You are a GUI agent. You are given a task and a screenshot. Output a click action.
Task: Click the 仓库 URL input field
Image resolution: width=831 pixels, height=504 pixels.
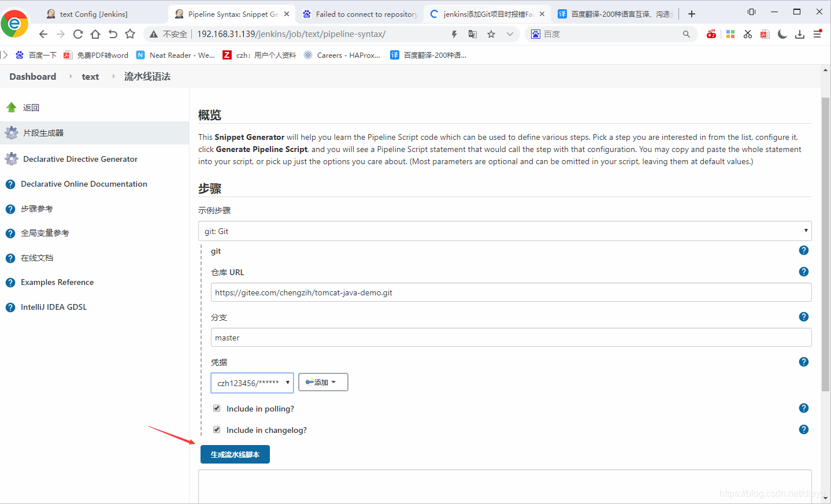pos(511,292)
